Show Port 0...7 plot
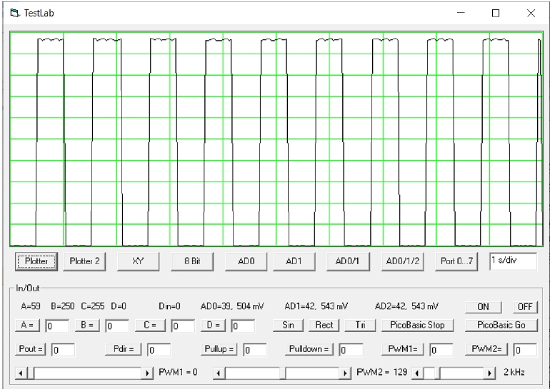 [x=457, y=261]
